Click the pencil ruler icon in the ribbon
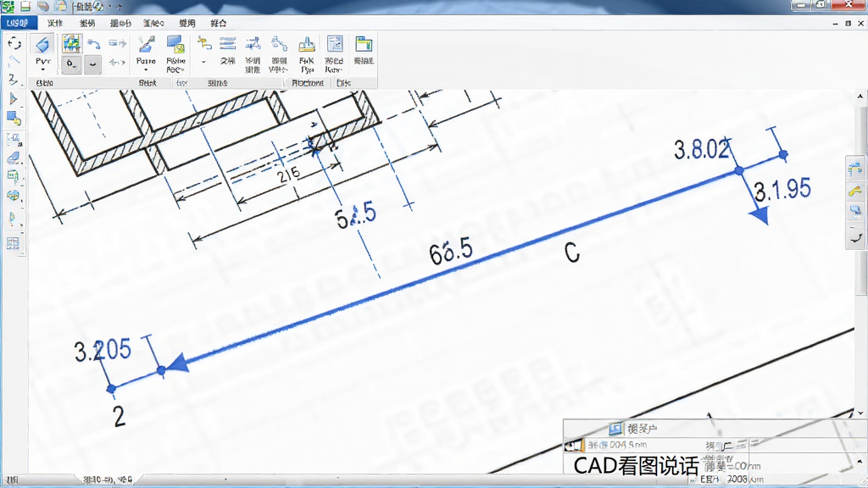This screenshot has width=868, height=488. (x=146, y=44)
